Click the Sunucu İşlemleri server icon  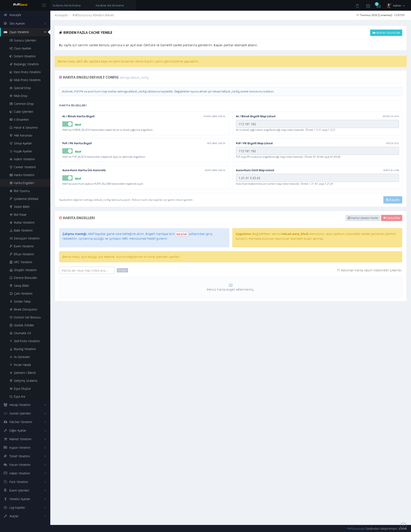coord(11,40)
